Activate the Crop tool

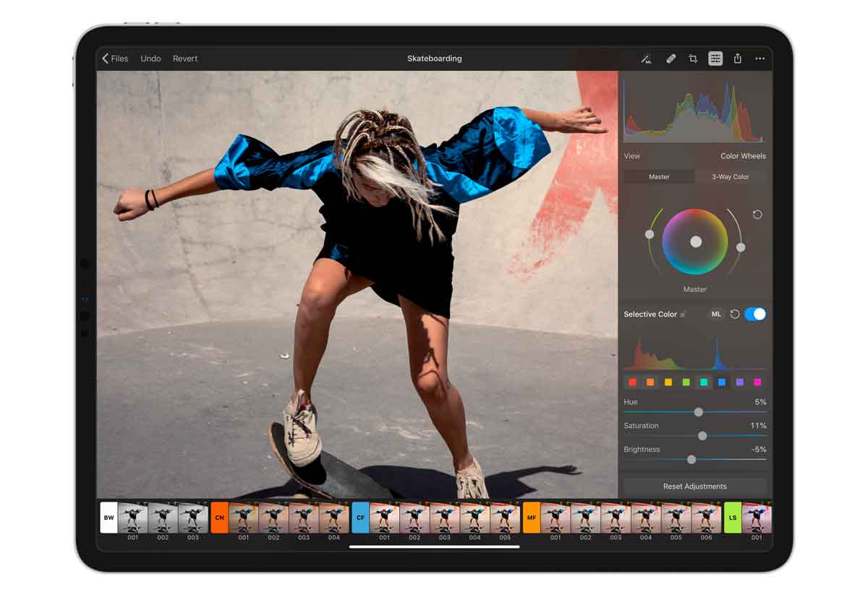coord(693,59)
